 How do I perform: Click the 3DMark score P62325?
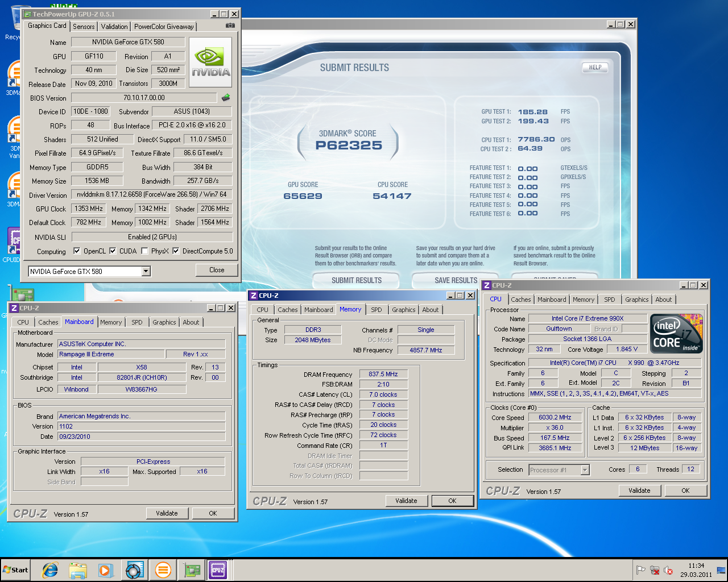pos(349,145)
